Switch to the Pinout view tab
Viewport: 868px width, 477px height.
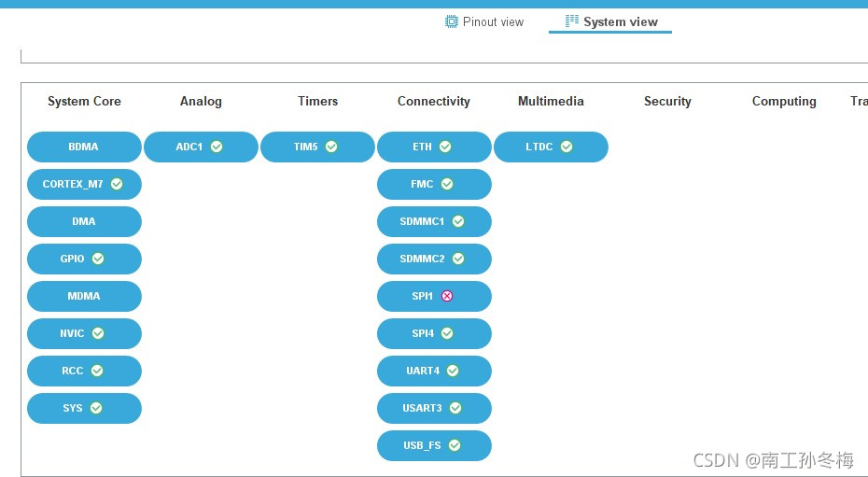pyautogui.click(x=484, y=22)
